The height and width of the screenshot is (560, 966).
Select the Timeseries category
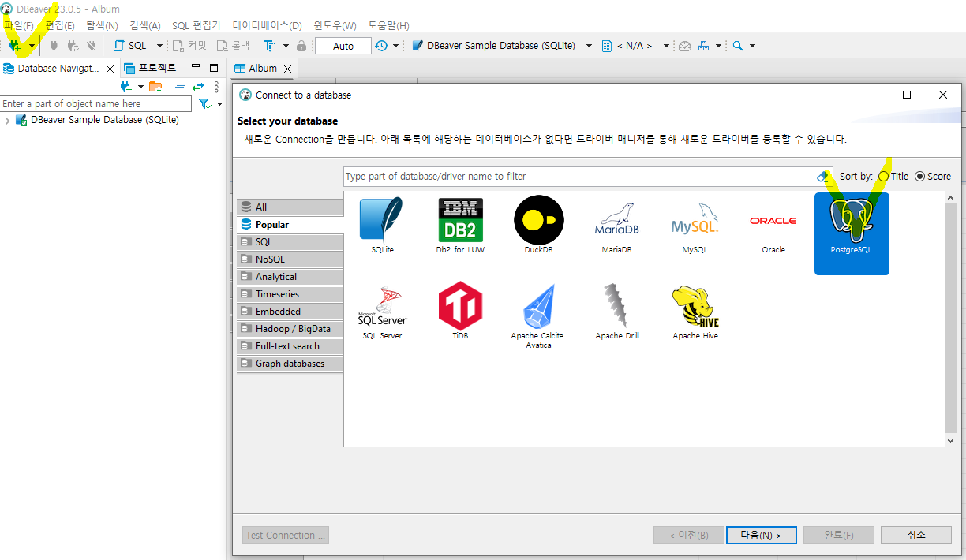[290, 294]
